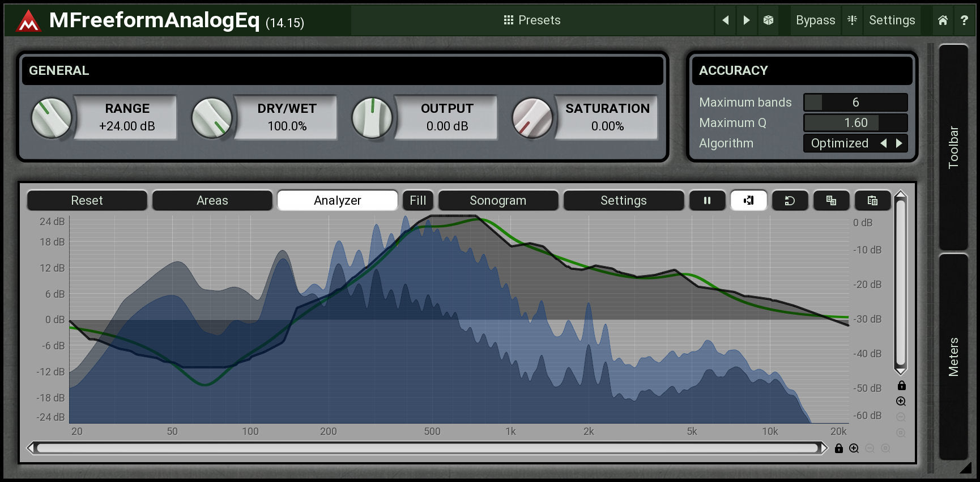This screenshot has height=482, width=980.
Task: Open the Meters side panel
Action: click(953, 357)
